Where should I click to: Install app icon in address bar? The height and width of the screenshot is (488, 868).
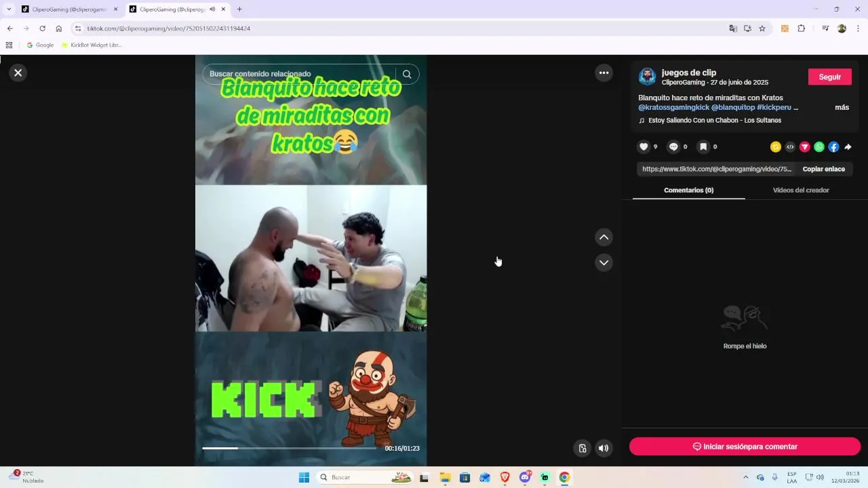click(x=747, y=28)
